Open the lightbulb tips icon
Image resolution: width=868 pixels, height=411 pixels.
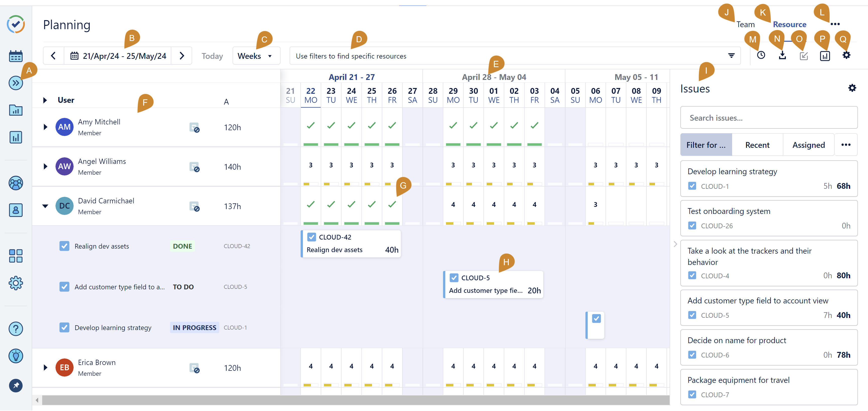[x=16, y=356]
